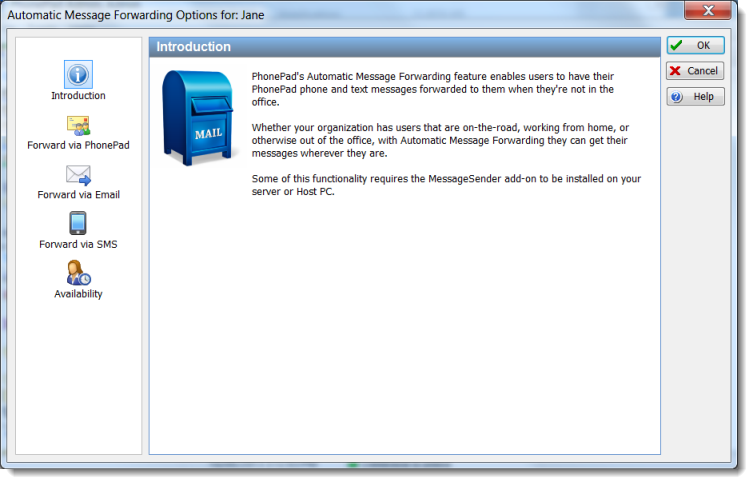Viewport: 753px width, 484px height.
Task: Click the Forward via SMS label
Action: [x=78, y=244]
